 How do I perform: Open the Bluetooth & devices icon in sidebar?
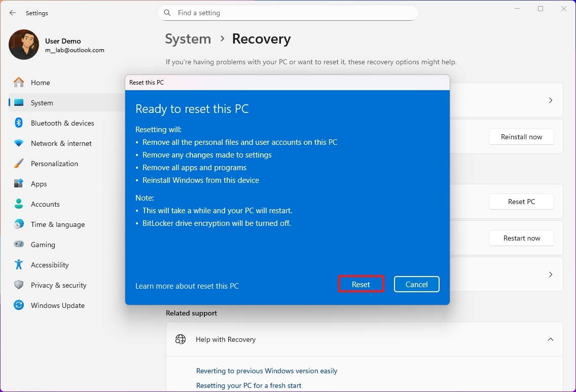[18, 123]
